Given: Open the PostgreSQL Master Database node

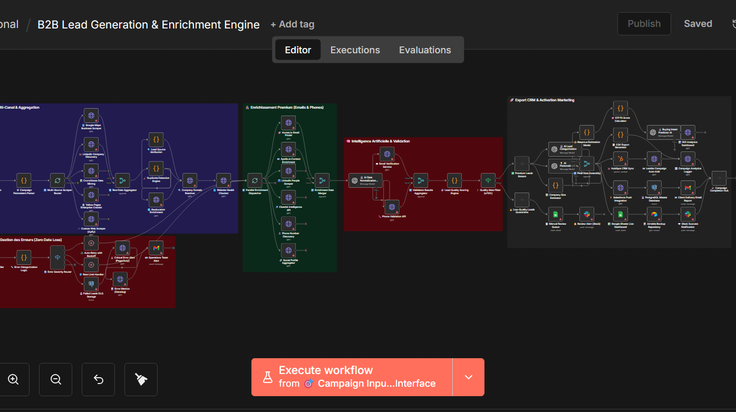Looking at the screenshot, I should pyautogui.click(x=654, y=188).
